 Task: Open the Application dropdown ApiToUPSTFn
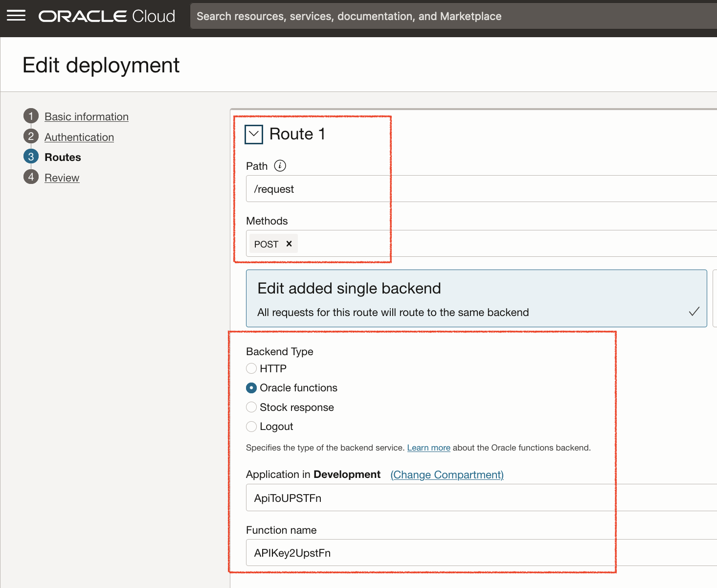[x=479, y=498]
